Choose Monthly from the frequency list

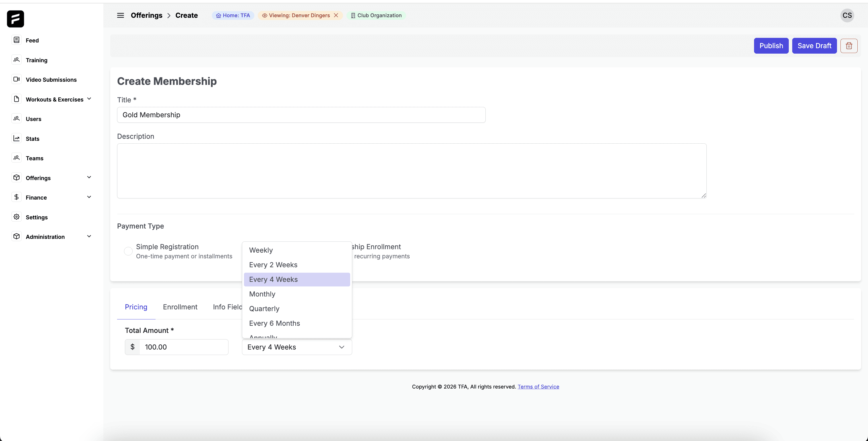(262, 294)
